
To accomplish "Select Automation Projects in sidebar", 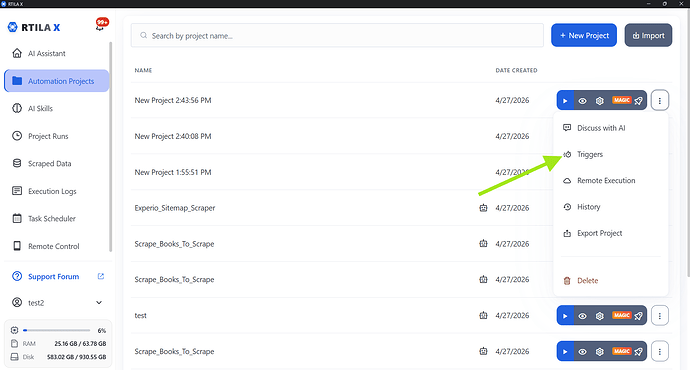I will (57, 81).
